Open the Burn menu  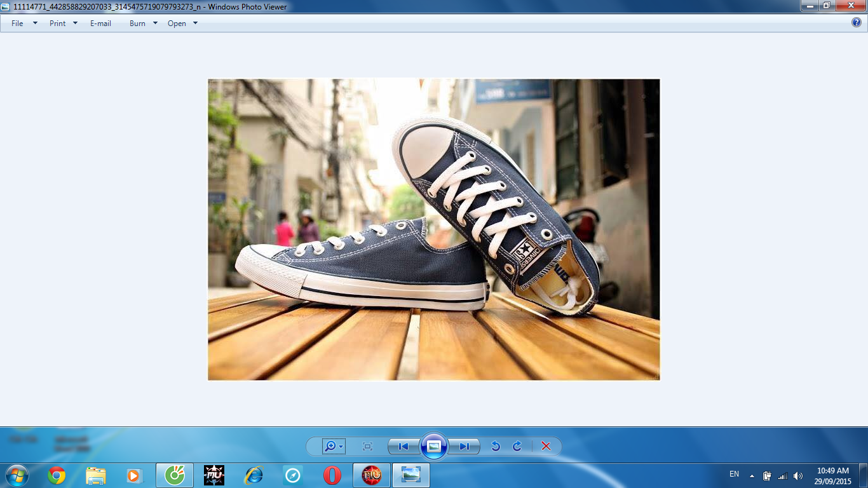(x=137, y=23)
